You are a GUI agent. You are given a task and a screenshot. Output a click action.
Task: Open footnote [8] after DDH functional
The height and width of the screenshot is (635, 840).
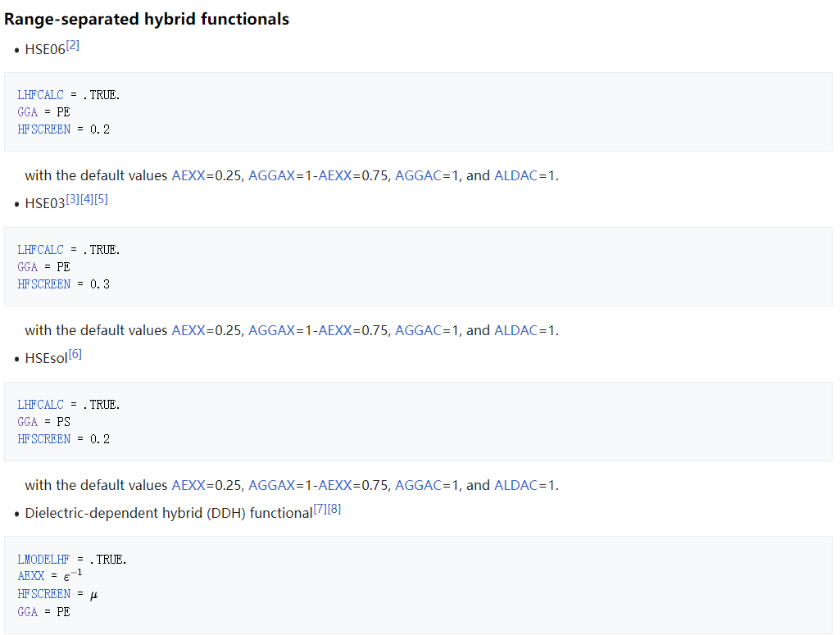tap(334, 510)
